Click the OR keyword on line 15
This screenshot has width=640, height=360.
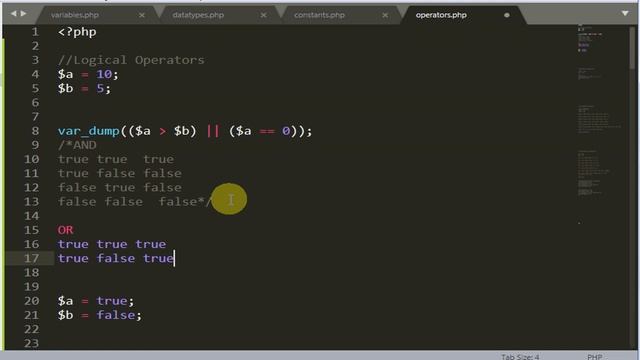[x=65, y=230]
